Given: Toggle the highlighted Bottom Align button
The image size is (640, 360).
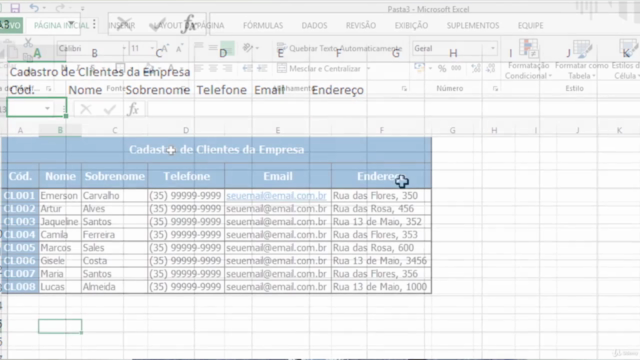Looking at the screenshot, I should 227,48.
